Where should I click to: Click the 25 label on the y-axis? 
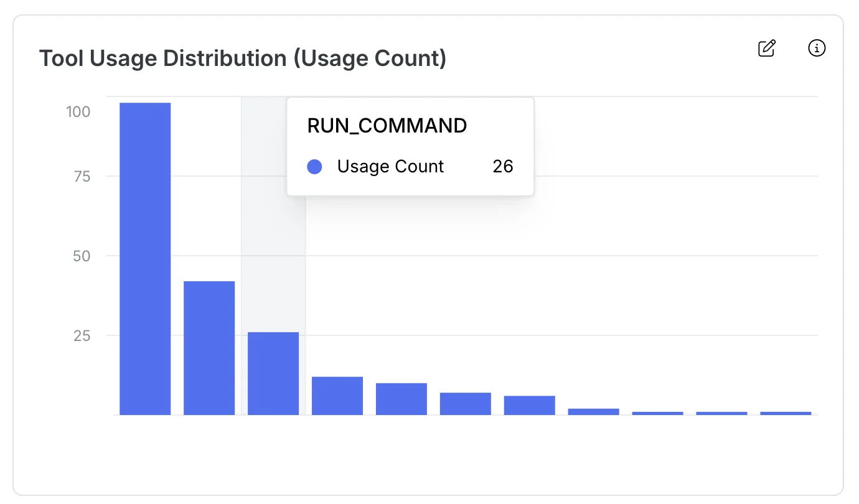82,335
